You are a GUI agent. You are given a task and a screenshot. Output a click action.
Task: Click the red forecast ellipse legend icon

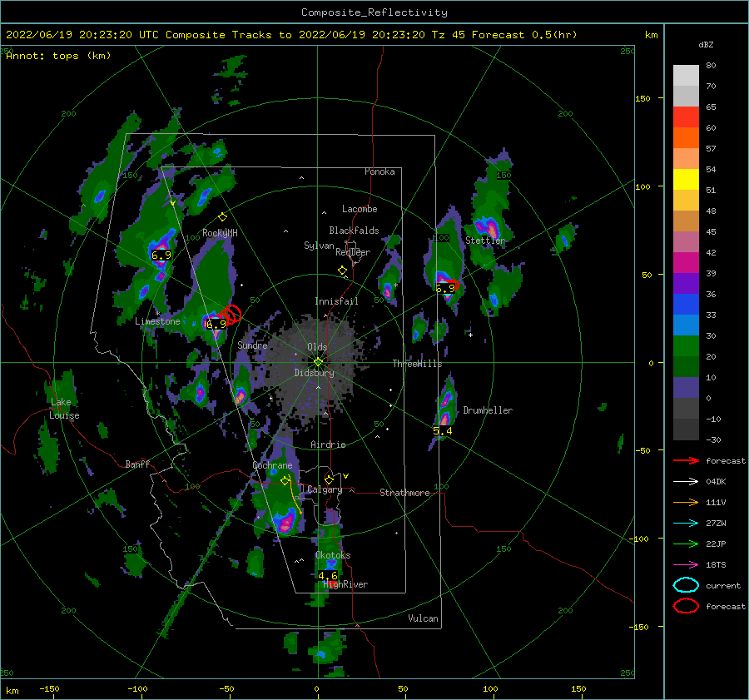coord(686,606)
